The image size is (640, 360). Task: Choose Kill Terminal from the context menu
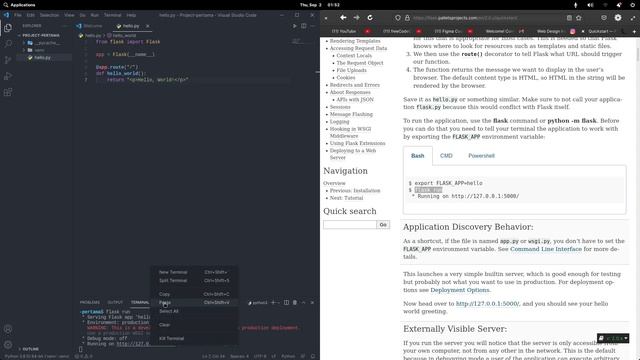click(x=194, y=338)
